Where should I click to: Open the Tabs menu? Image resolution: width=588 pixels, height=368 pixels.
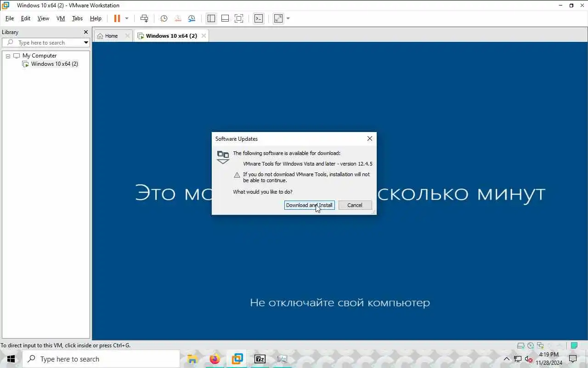[x=77, y=18]
